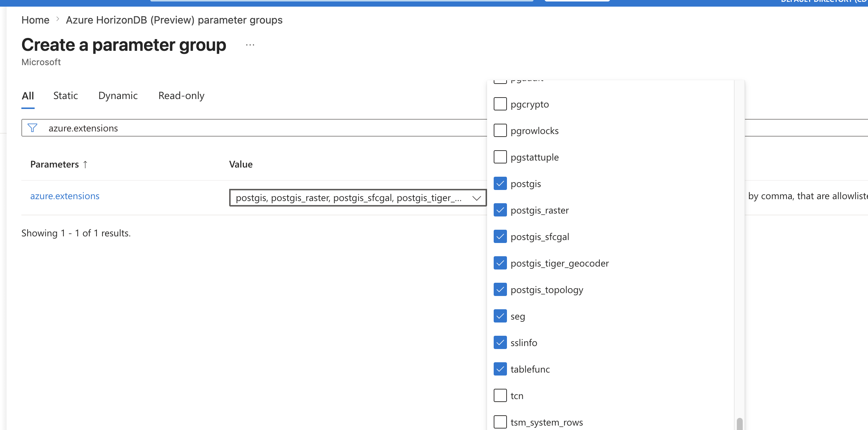Check the pgcrypto extension checkbox
This screenshot has height=430, width=868.
pos(500,104)
